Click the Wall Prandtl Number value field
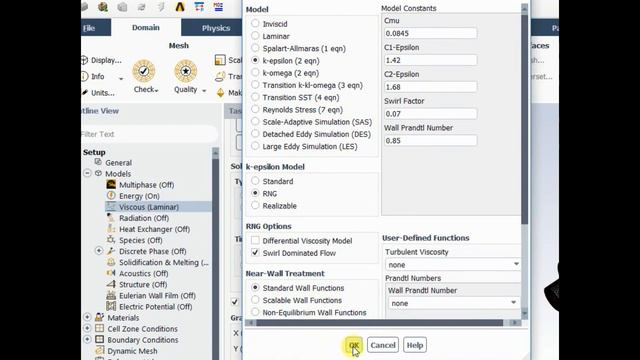Viewport: 640px width, 360px height. tap(430, 140)
